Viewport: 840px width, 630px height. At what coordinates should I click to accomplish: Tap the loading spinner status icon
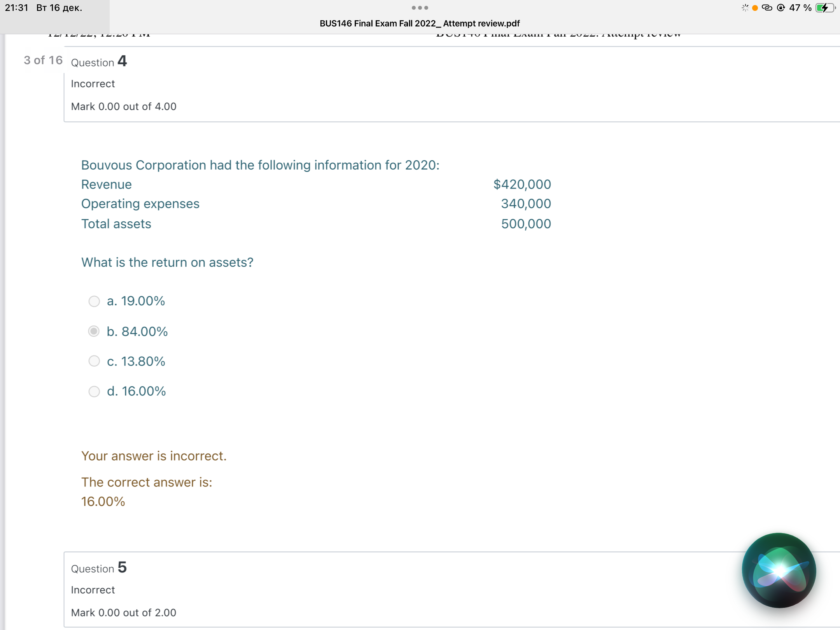pyautogui.click(x=745, y=8)
